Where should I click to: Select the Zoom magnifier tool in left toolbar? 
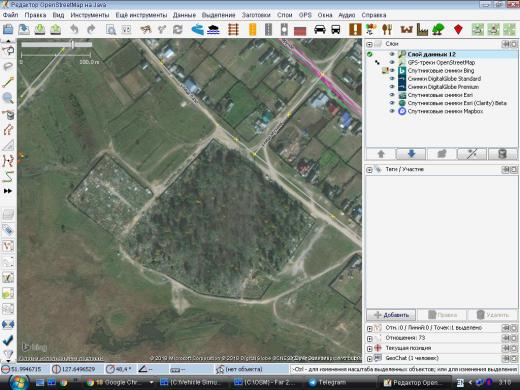coord(8,98)
